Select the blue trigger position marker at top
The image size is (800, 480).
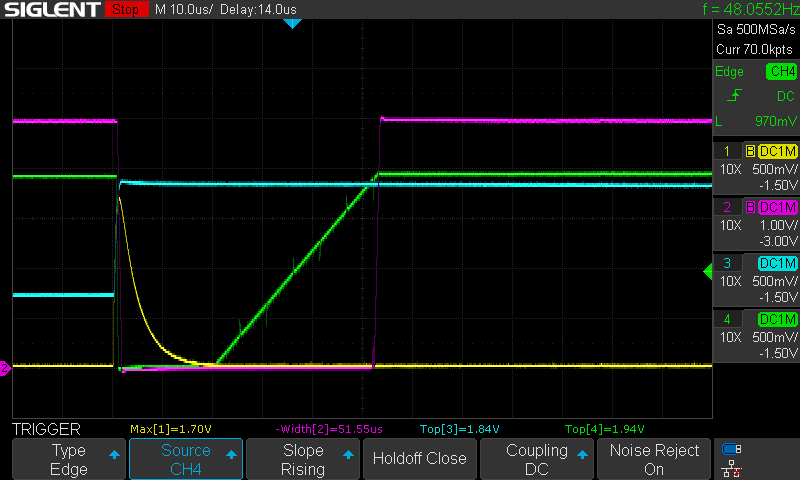coord(292,23)
